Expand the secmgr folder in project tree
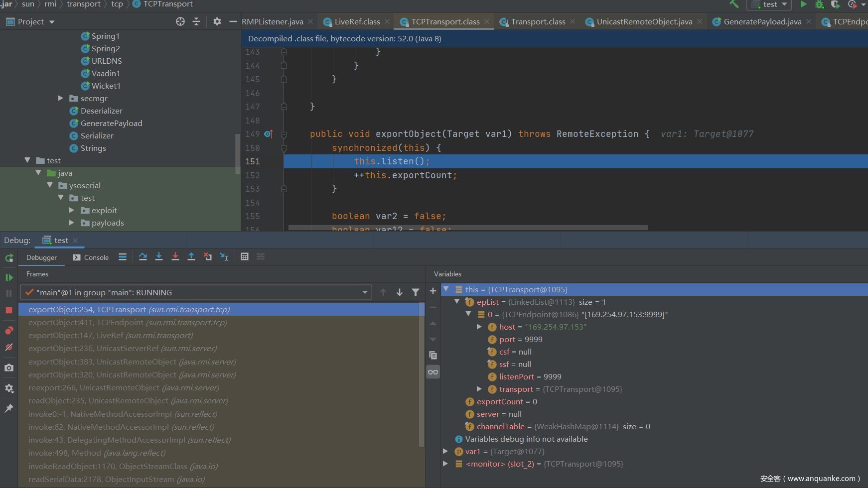The height and width of the screenshot is (488, 868). [x=61, y=98]
